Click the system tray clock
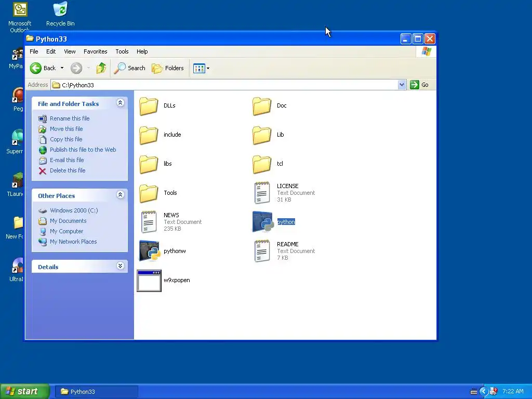Image resolution: width=532 pixels, height=399 pixels. pos(513,392)
